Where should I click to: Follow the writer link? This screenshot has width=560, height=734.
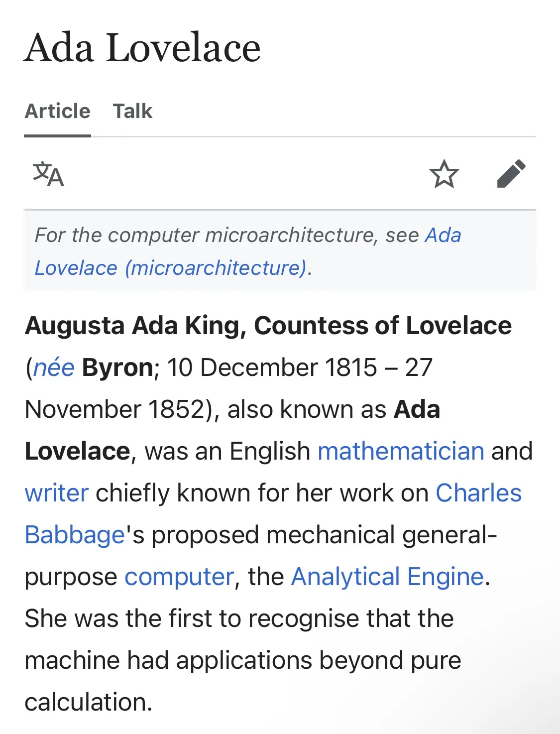(x=57, y=493)
